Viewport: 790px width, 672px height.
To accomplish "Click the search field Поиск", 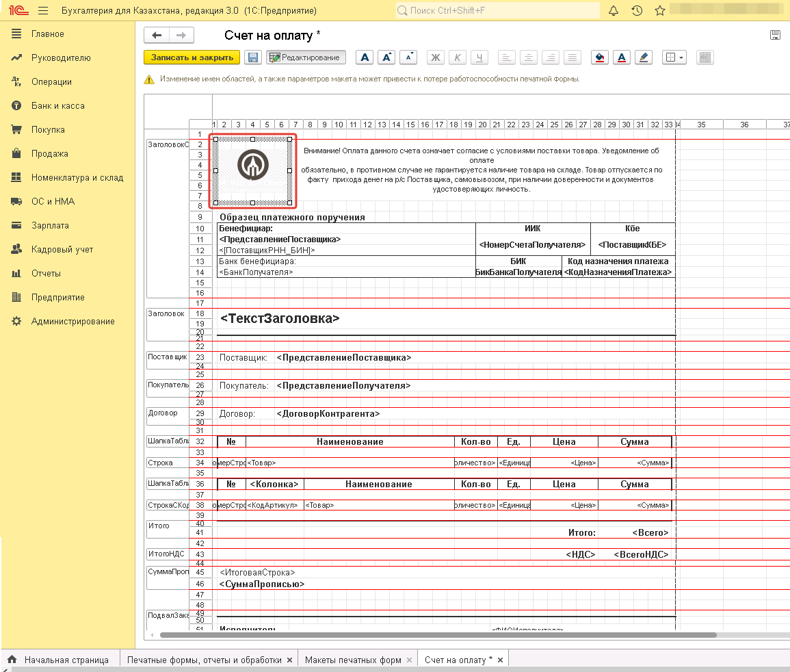I will [498, 10].
